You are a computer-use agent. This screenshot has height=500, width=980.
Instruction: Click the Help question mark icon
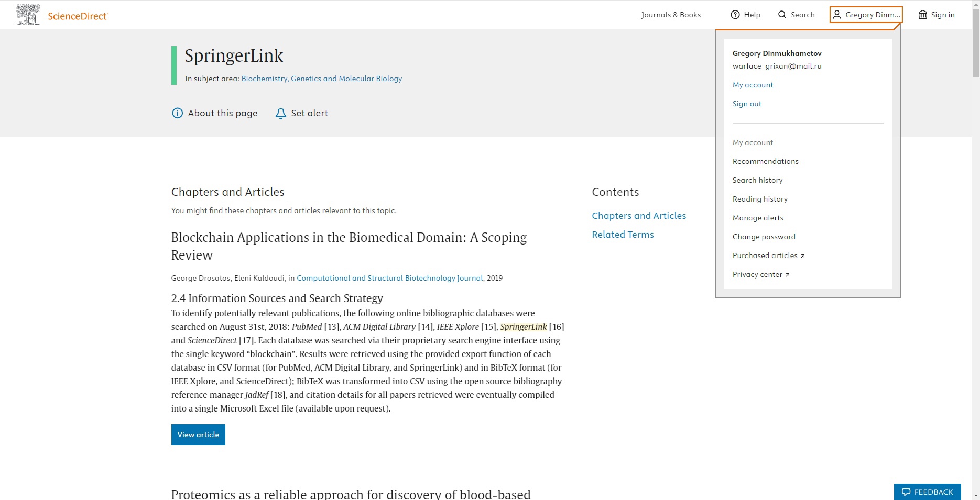click(x=735, y=15)
